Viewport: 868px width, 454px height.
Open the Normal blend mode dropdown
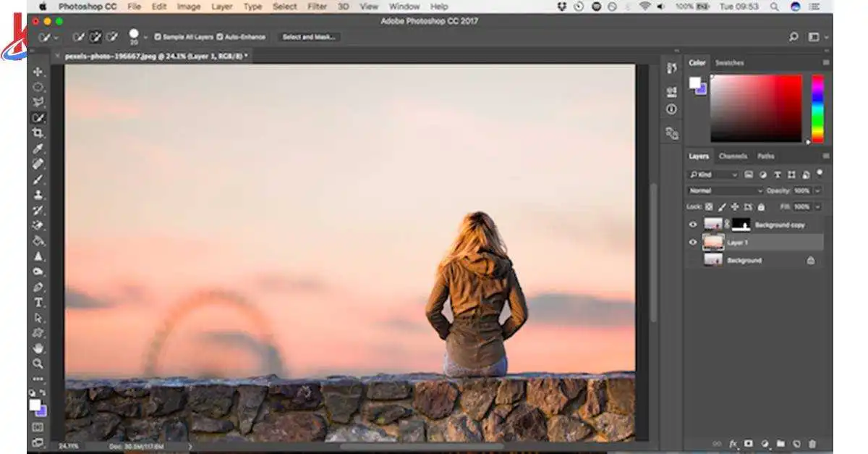coord(725,190)
